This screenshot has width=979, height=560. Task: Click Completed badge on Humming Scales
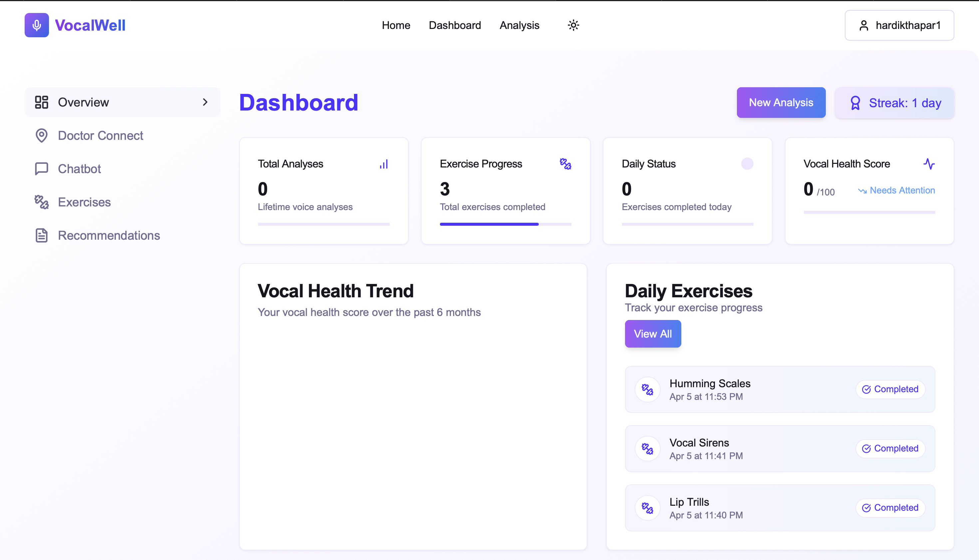pos(890,389)
